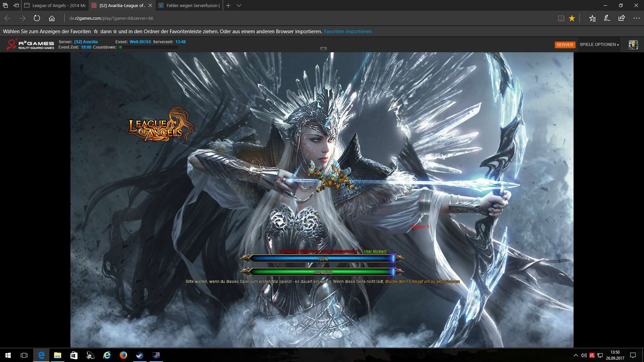The height and width of the screenshot is (362, 644).
Task: Open the SPIELE OPTIONEN dropdown
Action: coord(599,45)
